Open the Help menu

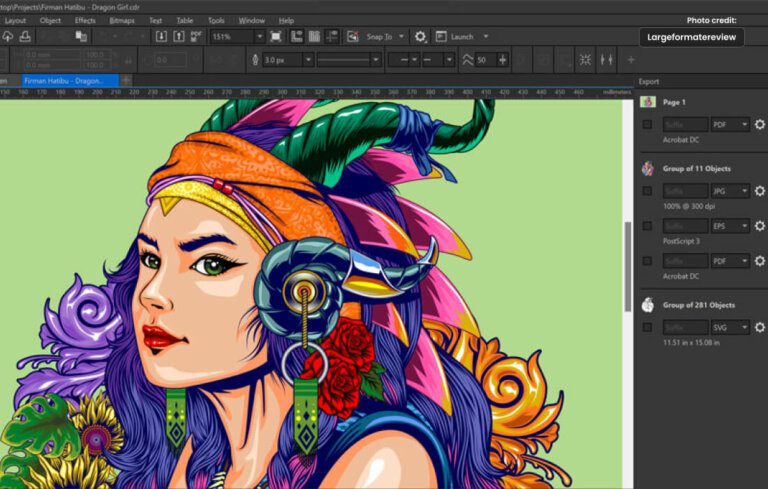tap(286, 21)
